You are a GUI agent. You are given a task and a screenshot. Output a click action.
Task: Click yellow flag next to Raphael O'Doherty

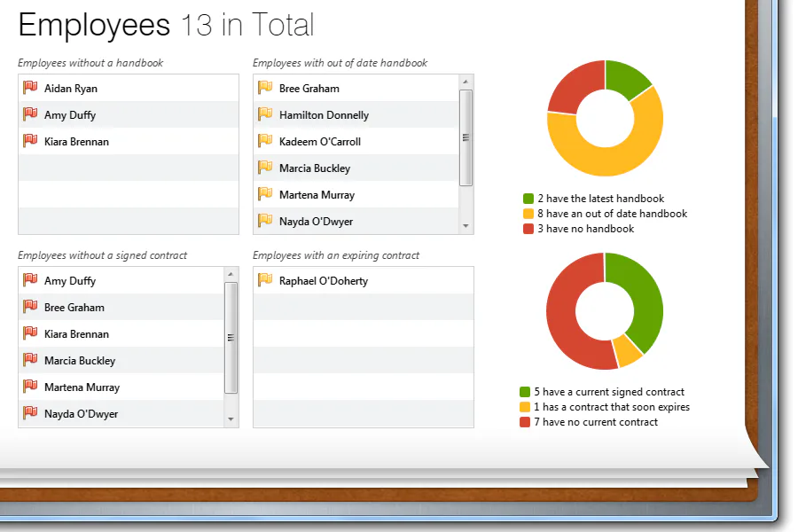click(265, 280)
